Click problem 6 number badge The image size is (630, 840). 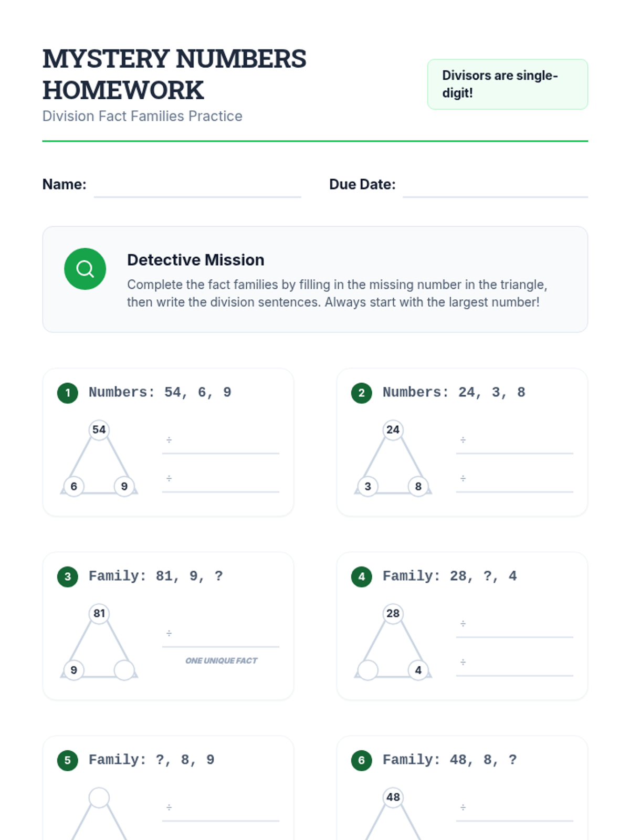click(362, 760)
